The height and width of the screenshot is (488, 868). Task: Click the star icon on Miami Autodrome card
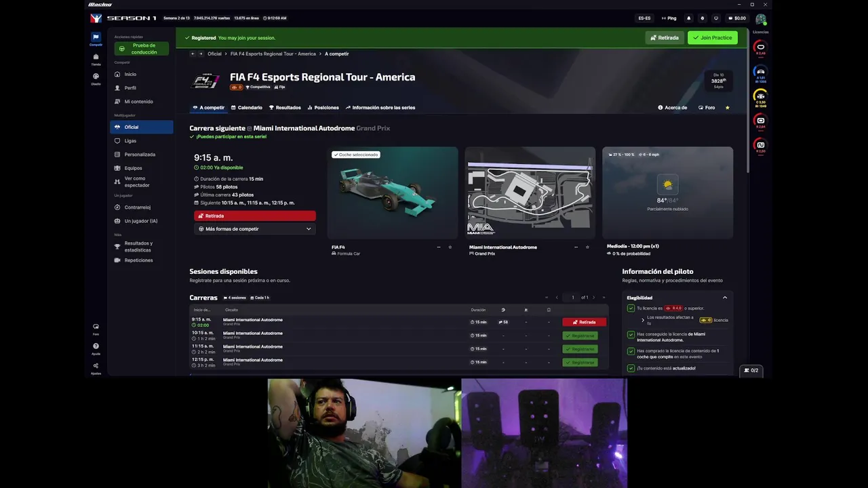(587, 247)
